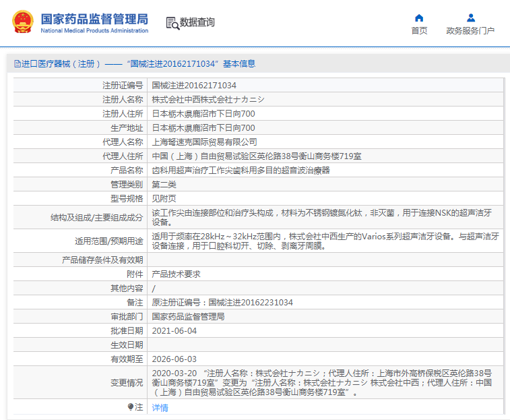510x420 pixels.
Task: Click the lightbulb icon beside 注
Action: coord(131,407)
